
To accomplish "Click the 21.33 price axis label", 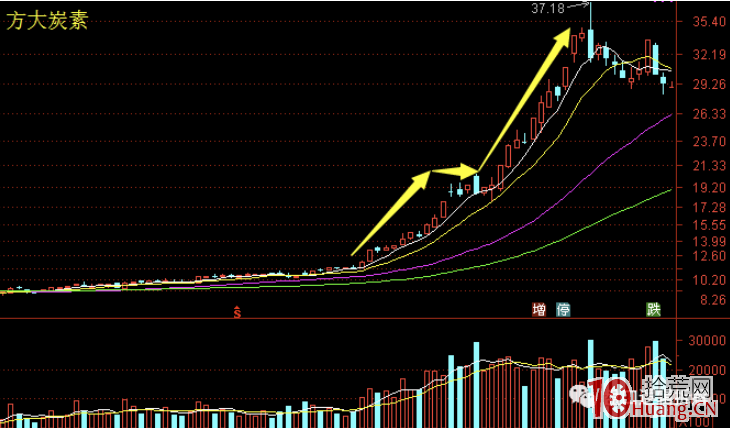I will pyautogui.click(x=709, y=165).
